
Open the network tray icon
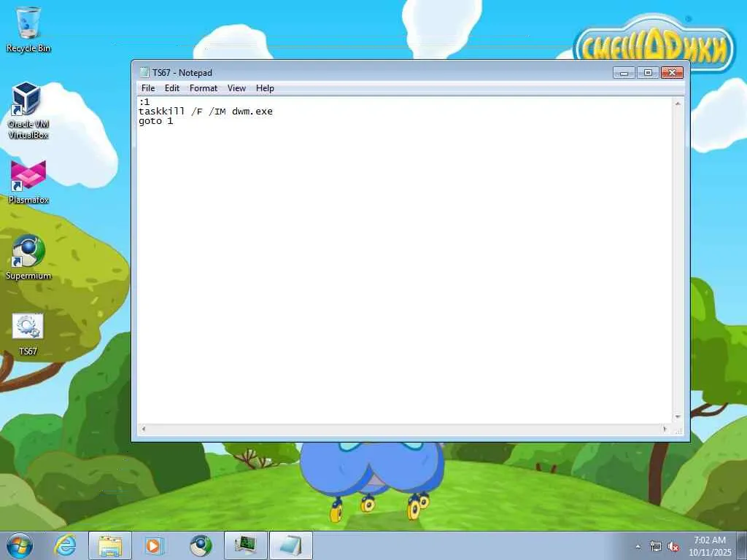point(656,547)
